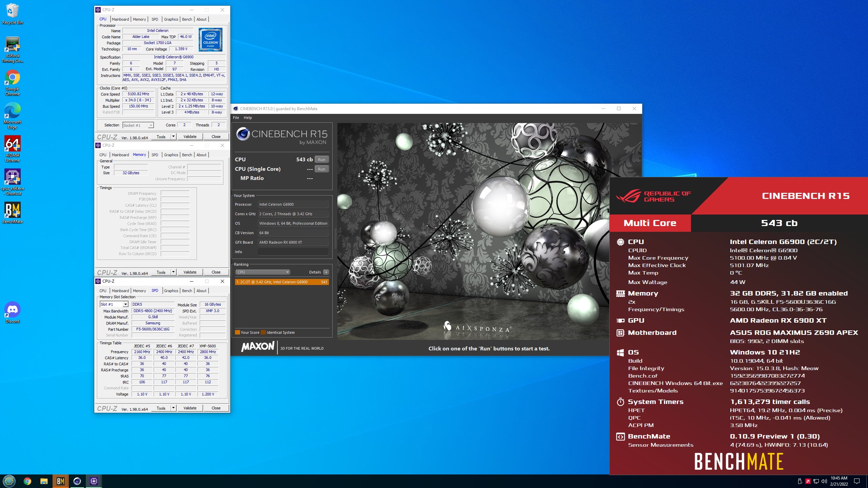Run the CPU Single Core test
Image resolution: width=868 pixels, height=488 pixels.
click(321, 169)
